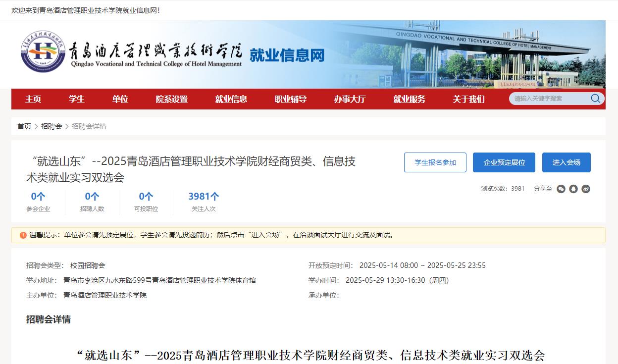
Task: Open the 职业辅导 menu item
Action: 291,99
